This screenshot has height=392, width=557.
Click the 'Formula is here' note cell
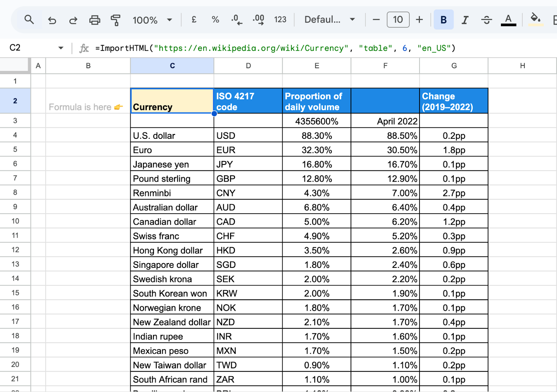pos(88,101)
